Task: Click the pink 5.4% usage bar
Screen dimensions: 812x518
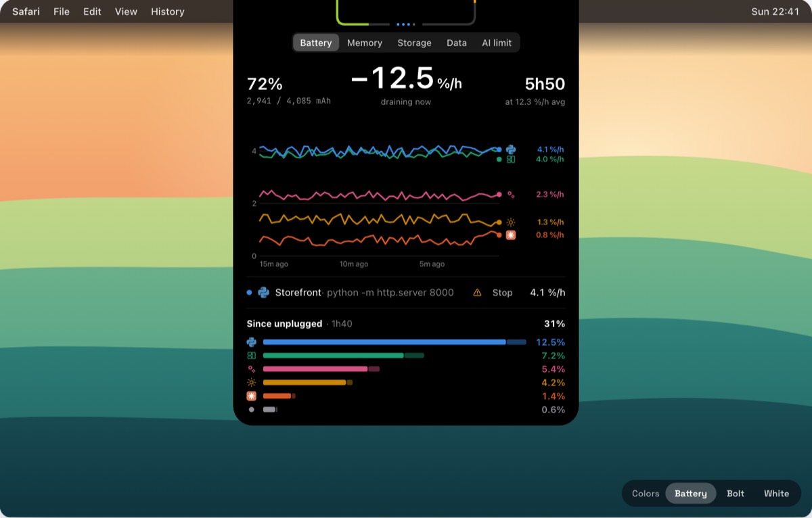Action: (x=321, y=369)
